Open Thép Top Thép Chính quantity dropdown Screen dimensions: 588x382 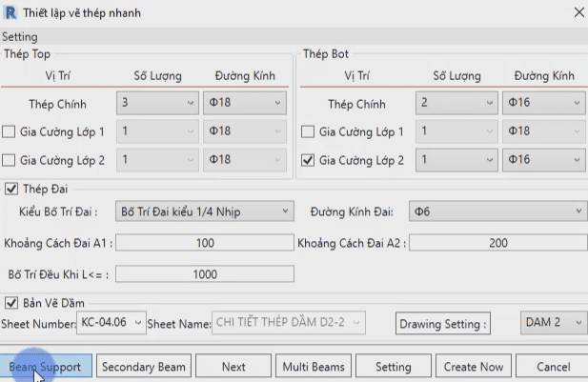(x=157, y=103)
